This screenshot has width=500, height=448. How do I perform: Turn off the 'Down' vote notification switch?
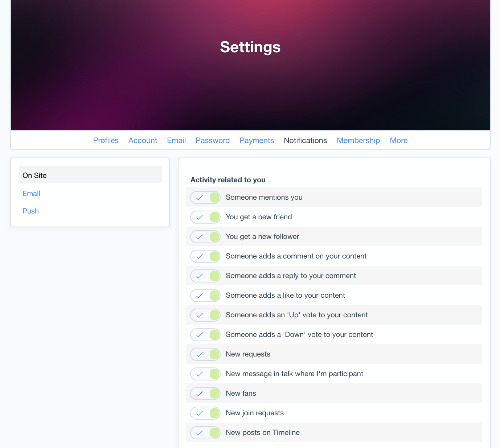pos(205,335)
